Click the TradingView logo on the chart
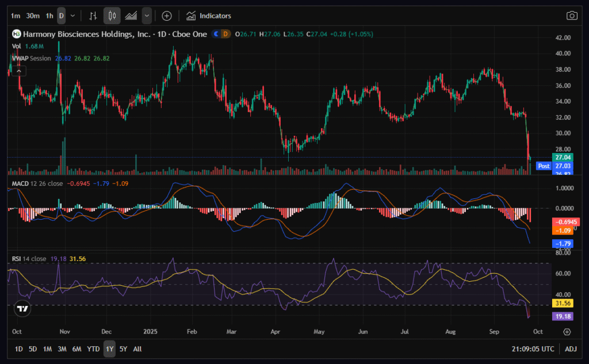This screenshot has height=364, width=589. [x=22, y=309]
